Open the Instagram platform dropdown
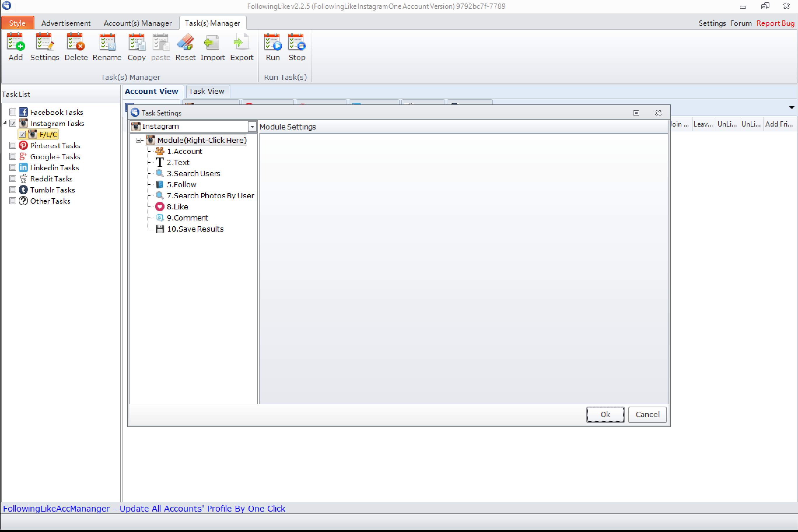 pos(252,127)
